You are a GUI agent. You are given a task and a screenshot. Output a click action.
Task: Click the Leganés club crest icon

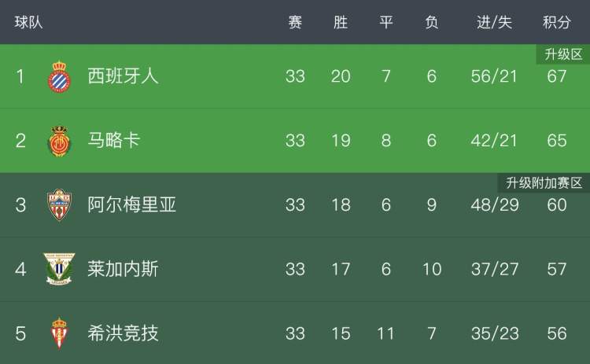coord(59,269)
